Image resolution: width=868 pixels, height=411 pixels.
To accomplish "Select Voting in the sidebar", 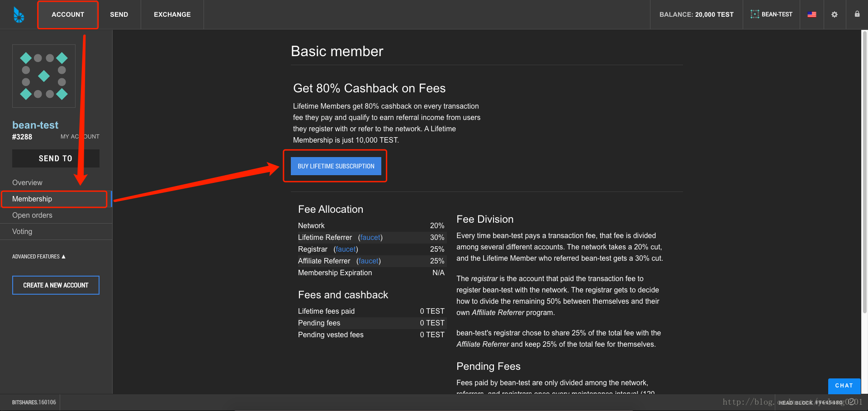I will point(56,231).
